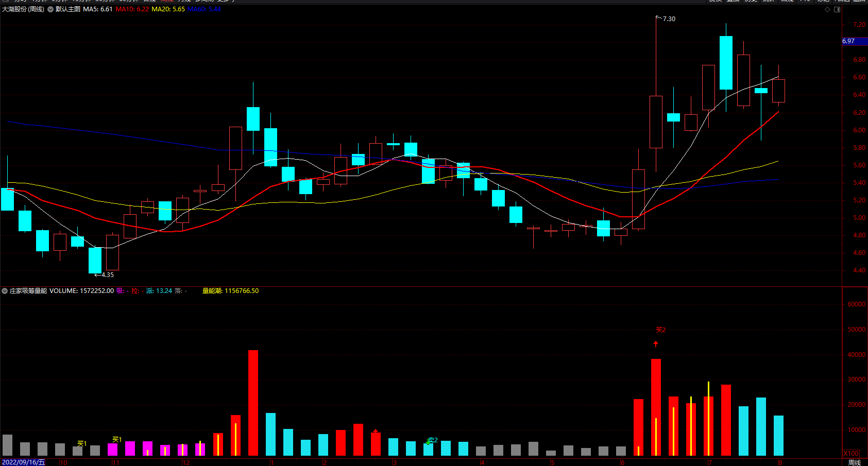The image size is (868, 466).
Task: Click the 7.20 price axis value
Action: tap(859, 25)
